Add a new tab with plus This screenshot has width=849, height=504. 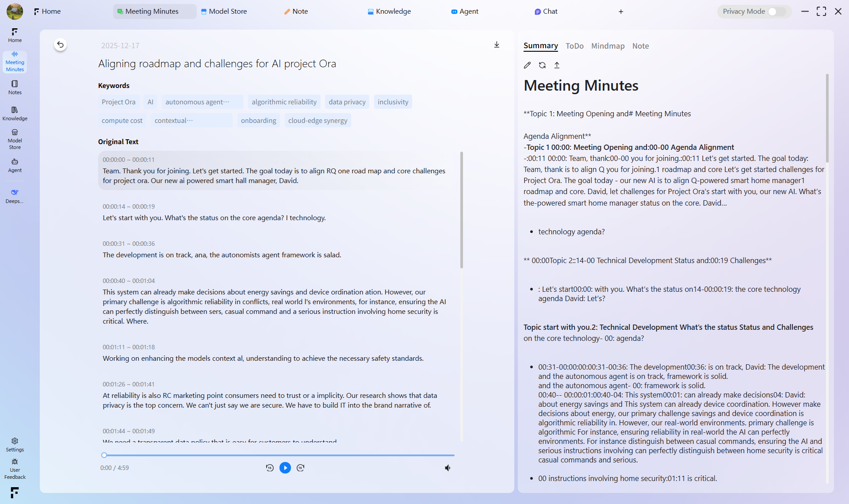tap(621, 11)
